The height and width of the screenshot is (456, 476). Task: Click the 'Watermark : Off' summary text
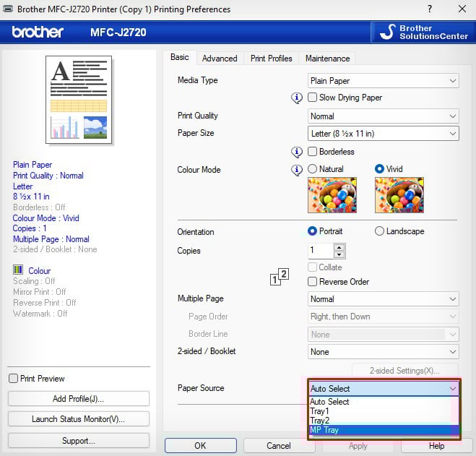40,313
